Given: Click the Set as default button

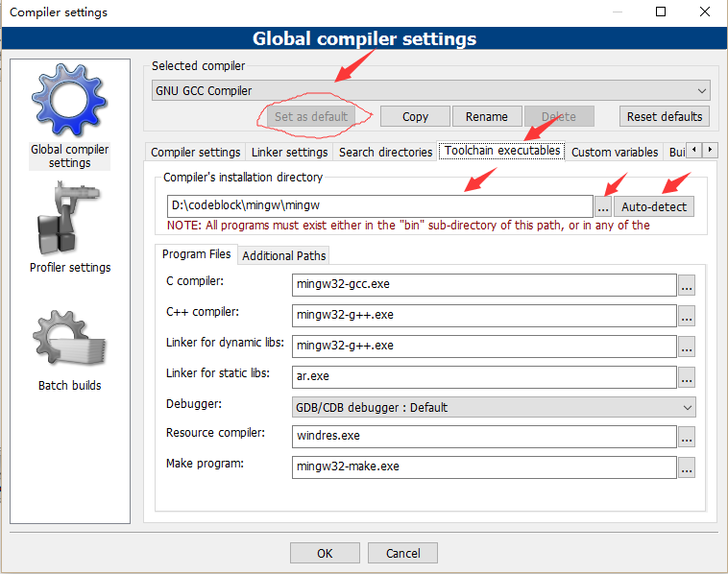Looking at the screenshot, I should tap(310, 116).
